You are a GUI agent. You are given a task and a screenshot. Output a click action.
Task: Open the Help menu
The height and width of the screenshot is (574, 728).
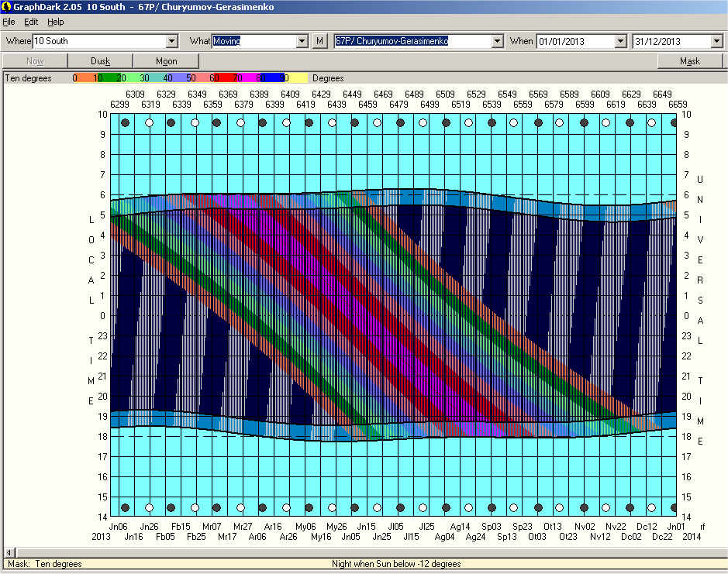[x=56, y=22]
